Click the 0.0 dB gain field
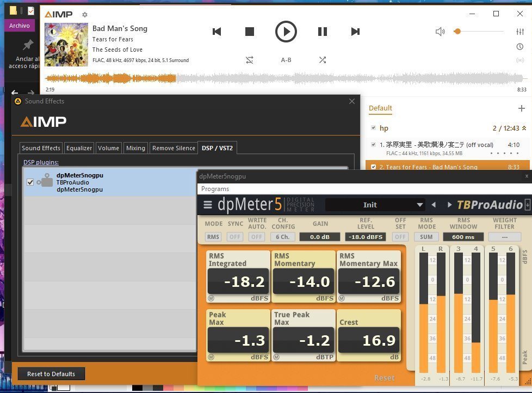Image resolution: width=532 pixels, height=393 pixels. click(x=320, y=237)
